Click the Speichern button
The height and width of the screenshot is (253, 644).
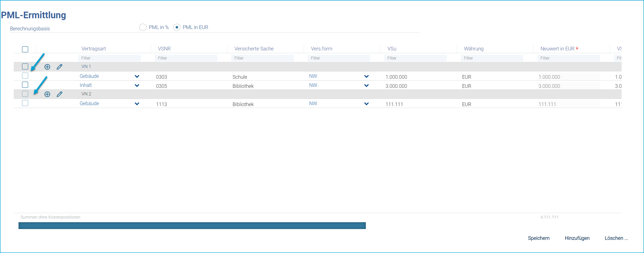click(538, 238)
